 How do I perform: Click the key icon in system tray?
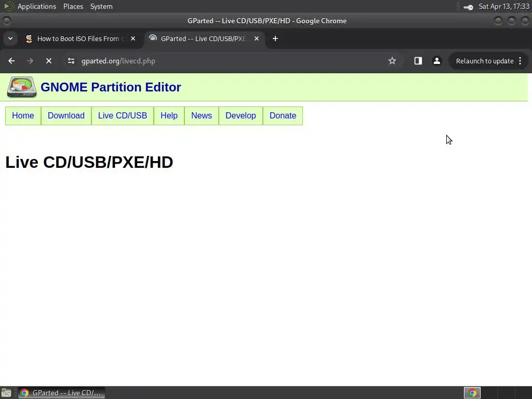(469, 7)
